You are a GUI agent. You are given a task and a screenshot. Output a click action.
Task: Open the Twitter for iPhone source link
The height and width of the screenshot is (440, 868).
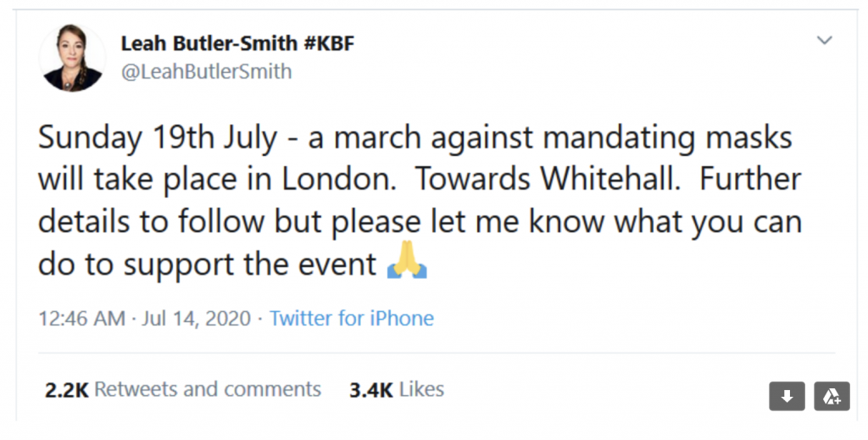(x=351, y=319)
